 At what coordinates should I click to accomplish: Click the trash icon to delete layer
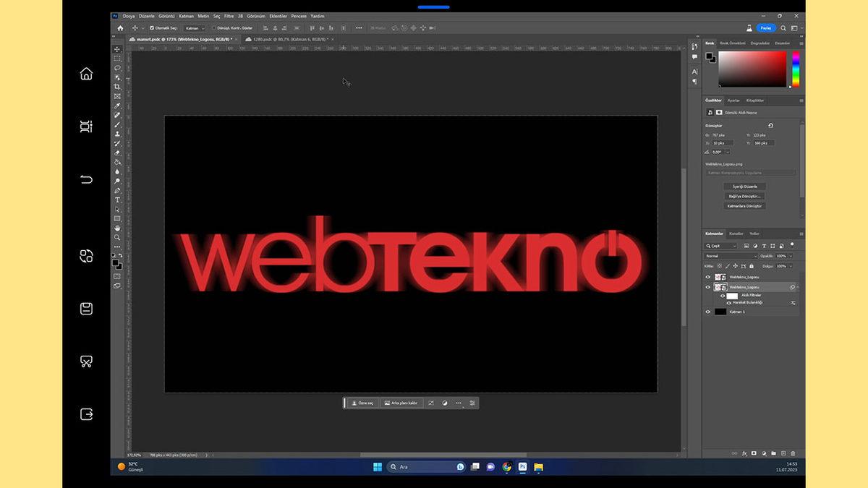click(x=793, y=453)
